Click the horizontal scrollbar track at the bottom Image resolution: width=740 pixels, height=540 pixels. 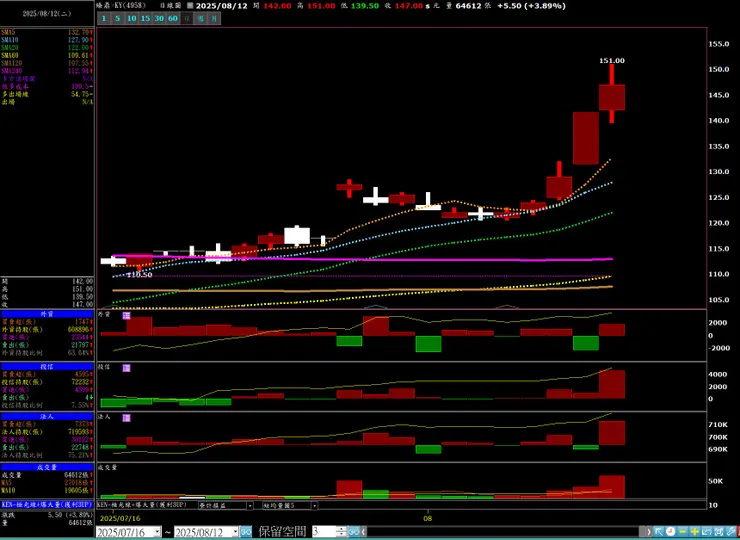point(505,532)
